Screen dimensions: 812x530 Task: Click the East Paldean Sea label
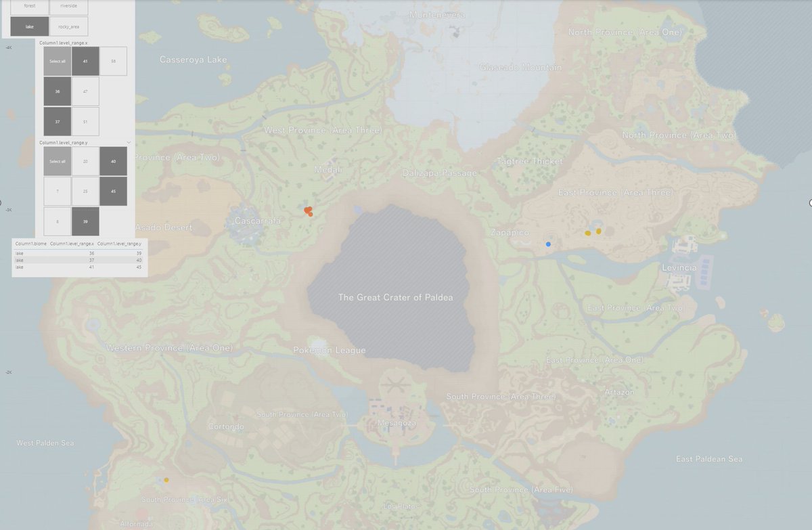[x=709, y=459]
